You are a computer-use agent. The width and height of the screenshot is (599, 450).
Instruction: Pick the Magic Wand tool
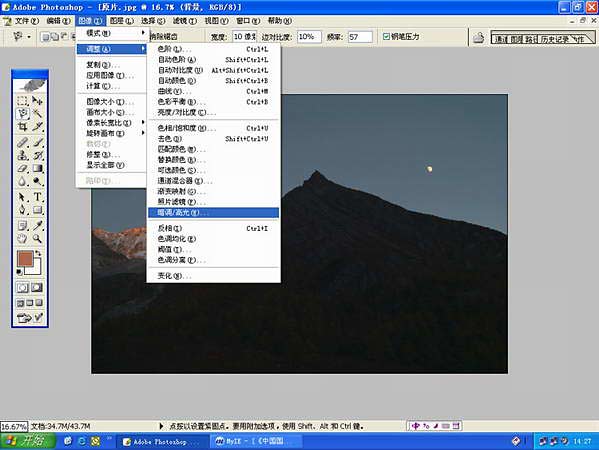(37, 113)
